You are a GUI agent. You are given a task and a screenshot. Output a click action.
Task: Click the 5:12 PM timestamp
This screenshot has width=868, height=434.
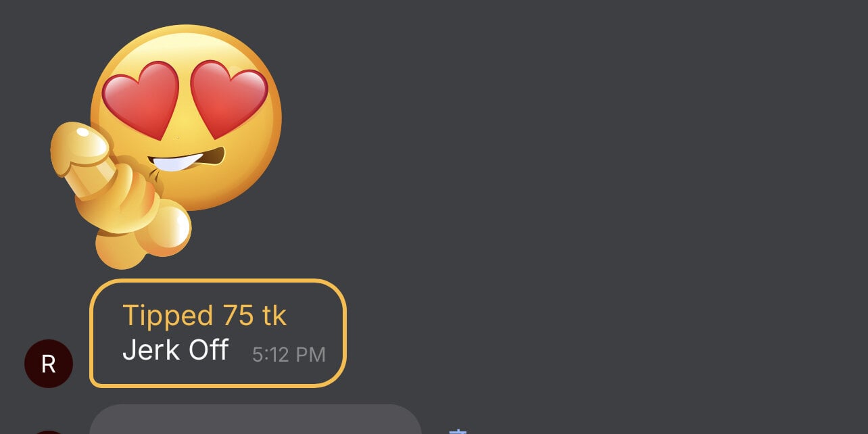(x=289, y=354)
